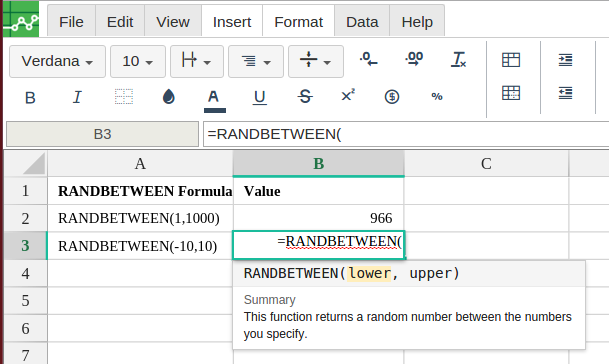This screenshot has width=609, height=364.
Task: Pick the text color swatch
Action: click(x=214, y=100)
